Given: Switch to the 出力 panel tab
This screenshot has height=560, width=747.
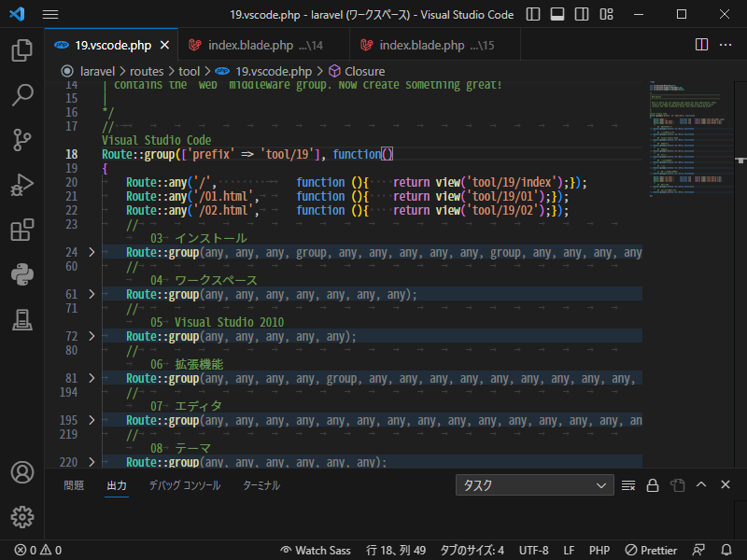Looking at the screenshot, I should (x=117, y=485).
